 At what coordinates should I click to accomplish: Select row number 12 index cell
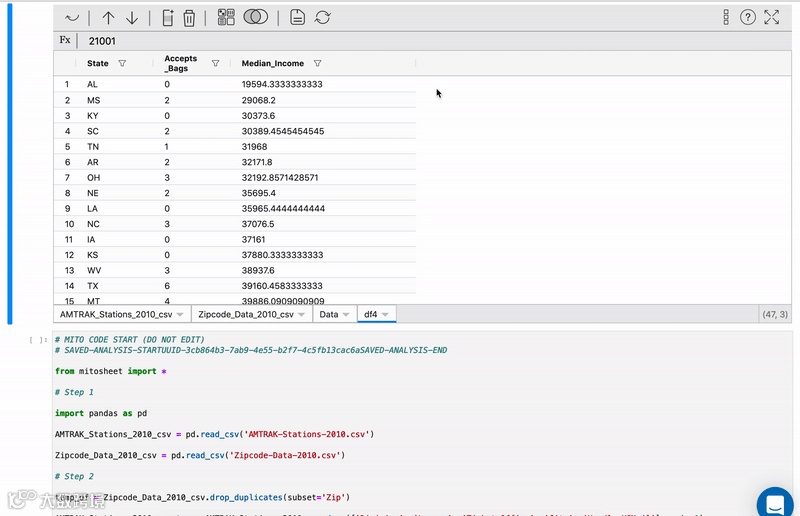[69, 255]
